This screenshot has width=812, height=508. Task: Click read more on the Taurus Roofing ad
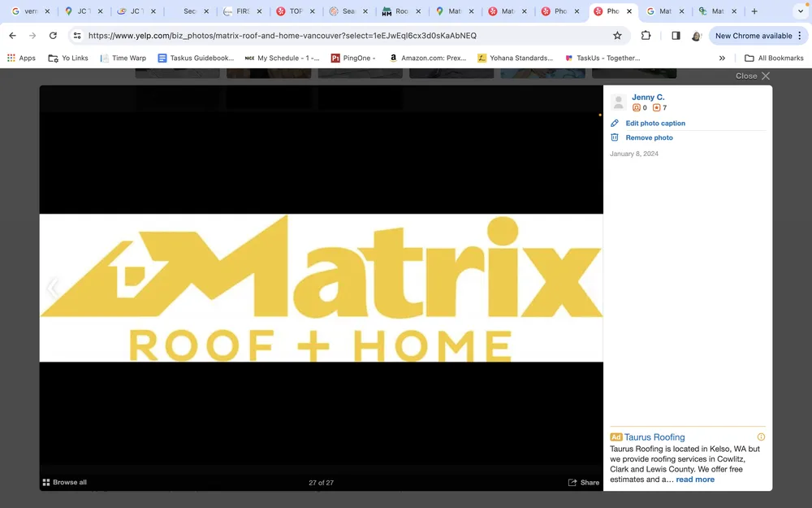coord(694,479)
